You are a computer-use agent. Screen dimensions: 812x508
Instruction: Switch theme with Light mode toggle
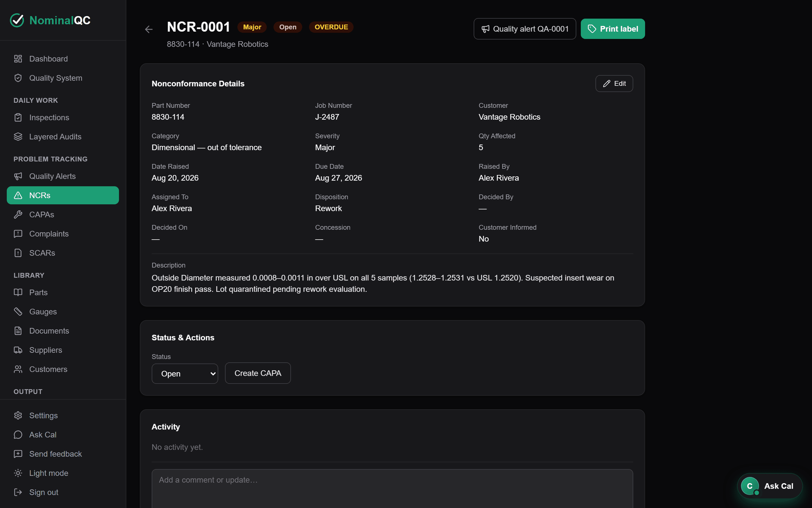(63, 473)
